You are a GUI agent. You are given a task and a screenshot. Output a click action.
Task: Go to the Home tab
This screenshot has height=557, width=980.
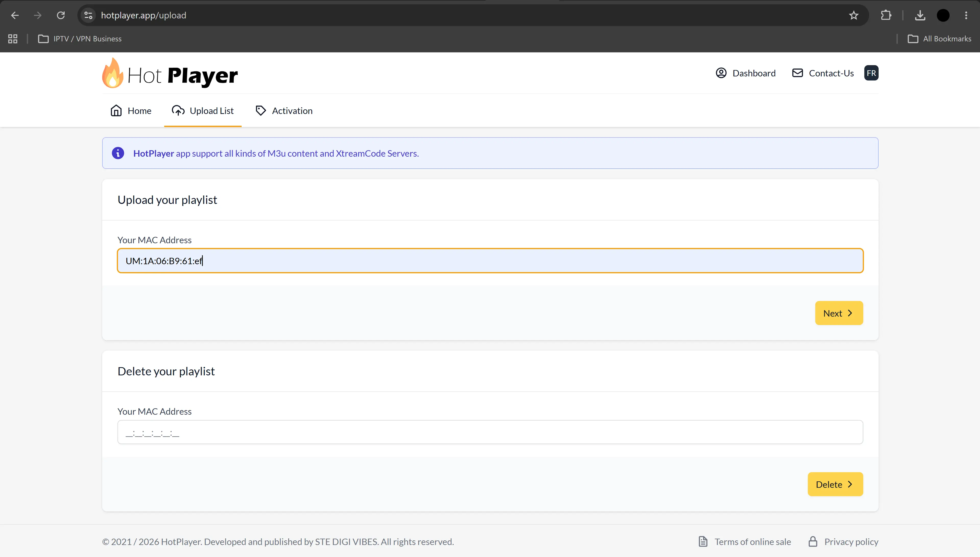click(131, 111)
